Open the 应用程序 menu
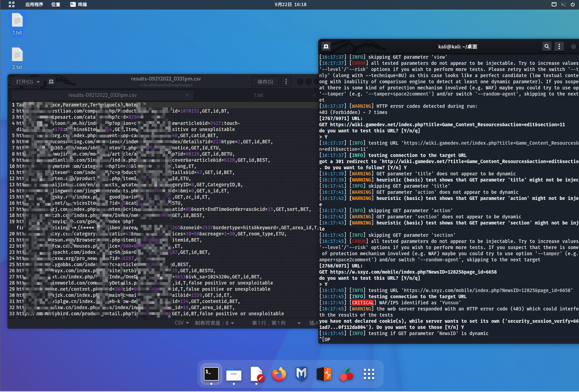 (34, 4)
